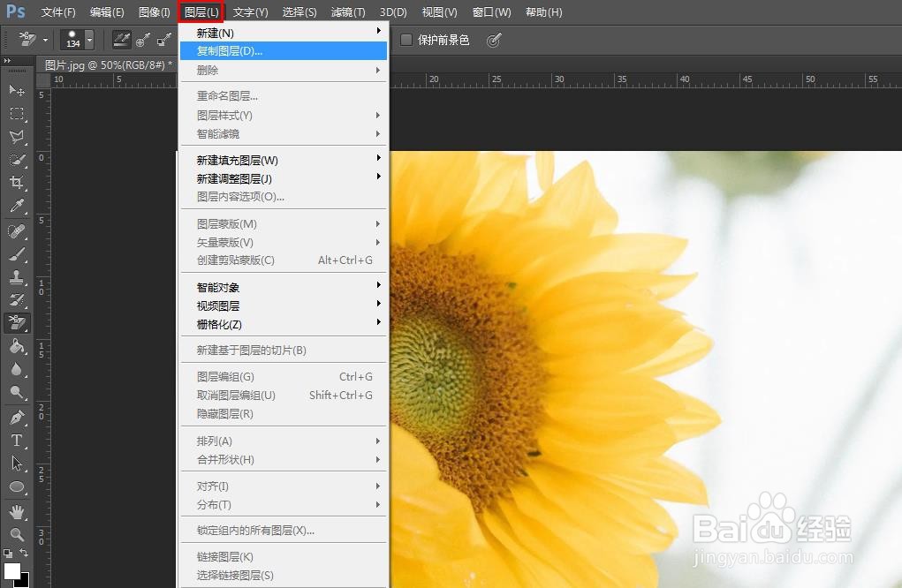Expand the 智能对象 submenu arrow
The image size is (902, 588).
coord(378,284)
